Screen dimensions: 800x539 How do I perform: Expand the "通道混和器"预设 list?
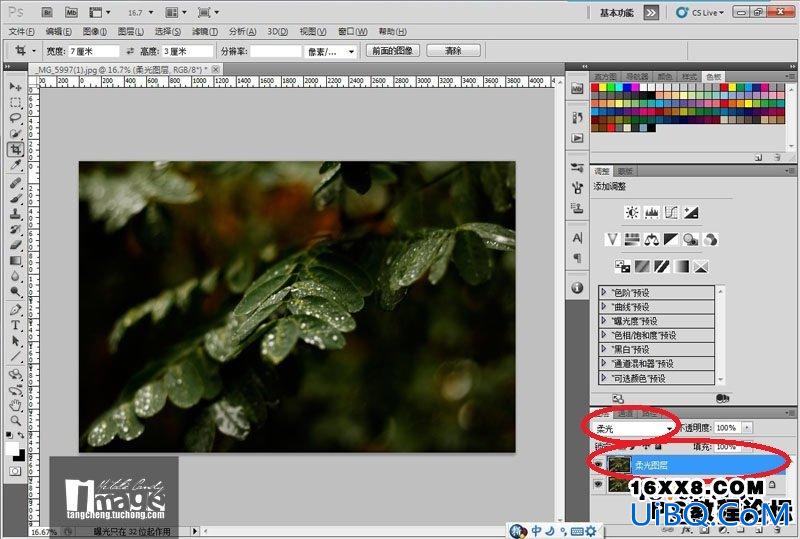point(604,363)
